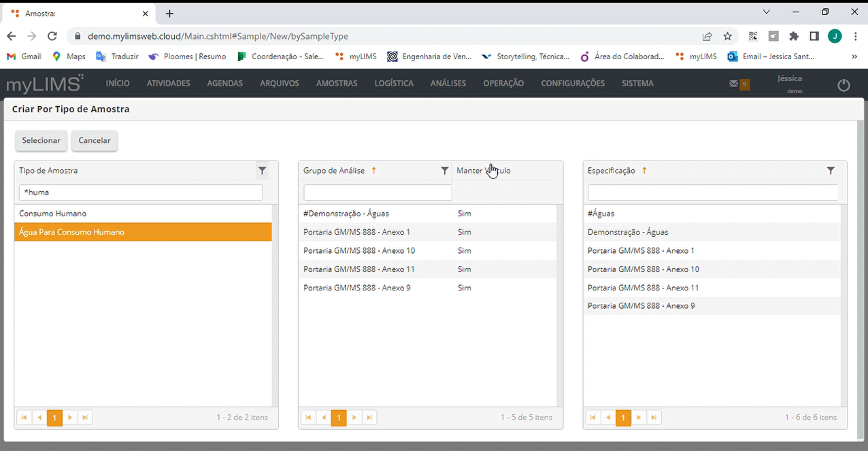Open a new browser tab
This screenshot has height=451, width=868.
[x=169, y=14]
